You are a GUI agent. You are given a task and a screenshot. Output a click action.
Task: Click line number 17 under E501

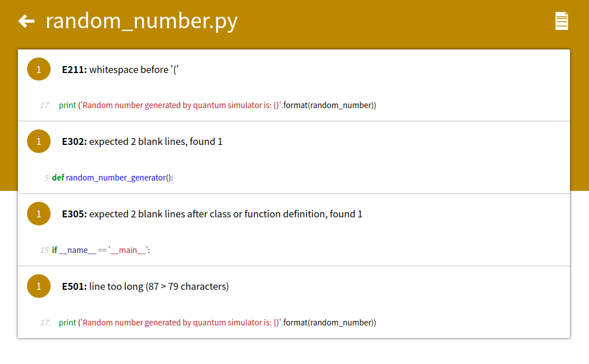click(x=44, y=323)
